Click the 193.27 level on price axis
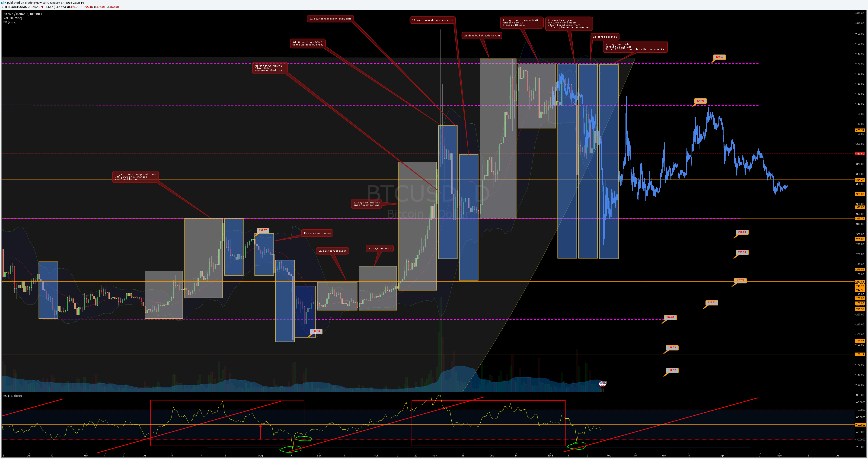This screenshot has height=459, width=868. point(860,341)
